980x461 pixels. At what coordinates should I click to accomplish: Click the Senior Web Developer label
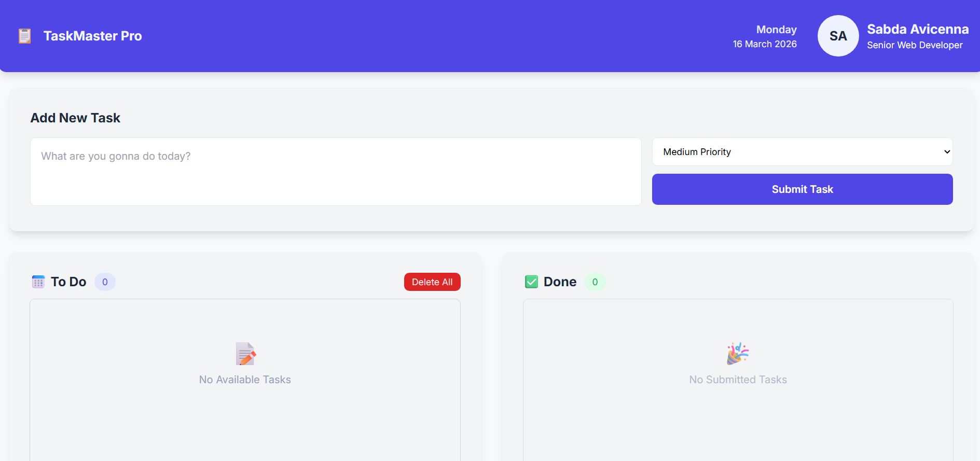tap(915, 45)
